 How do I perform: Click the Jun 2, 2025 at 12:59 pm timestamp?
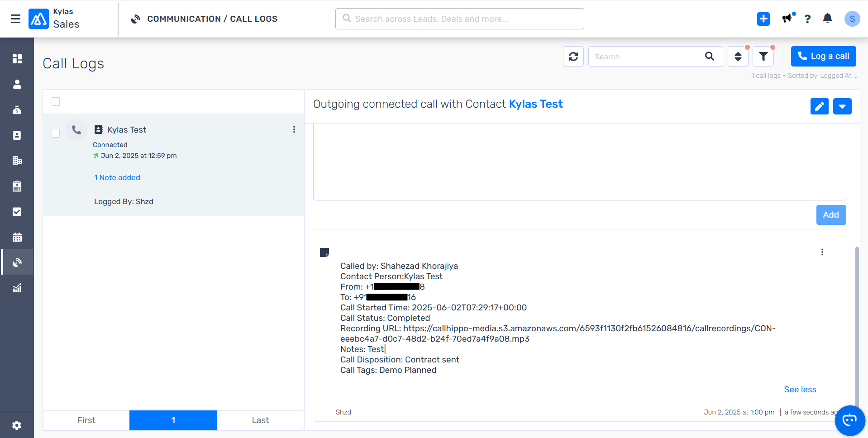[138, 156]
